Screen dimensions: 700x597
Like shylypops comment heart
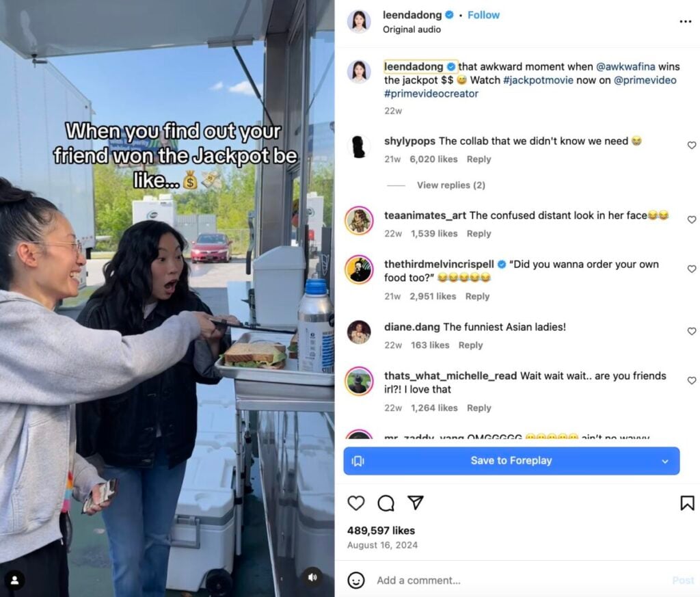[x=692, y=145]
